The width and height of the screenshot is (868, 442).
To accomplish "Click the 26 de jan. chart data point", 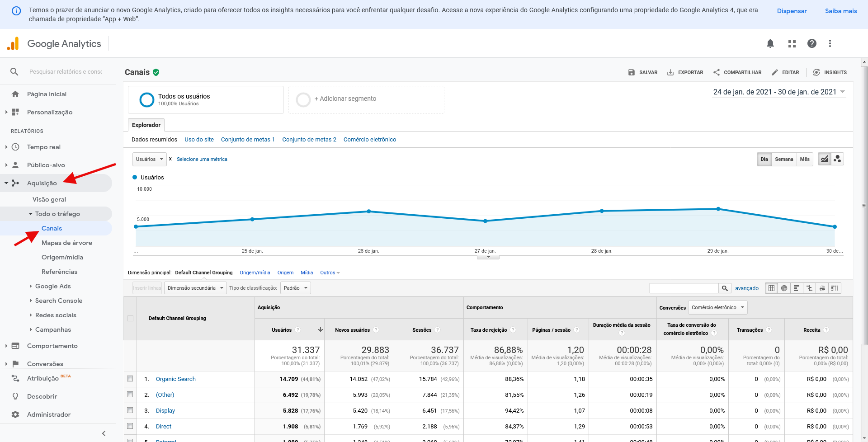I will tap(369, 211).
